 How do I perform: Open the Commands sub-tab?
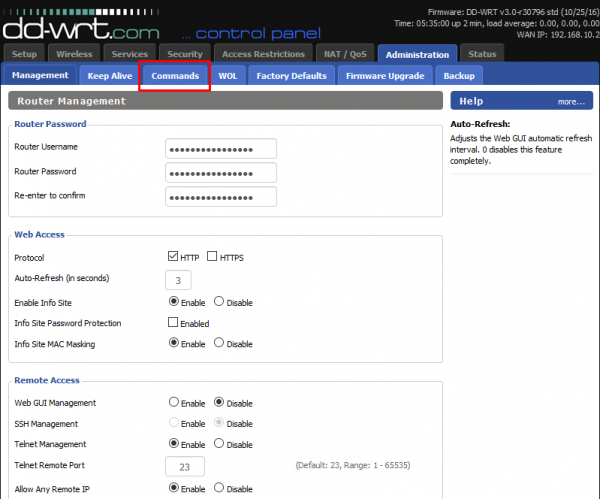175,76
